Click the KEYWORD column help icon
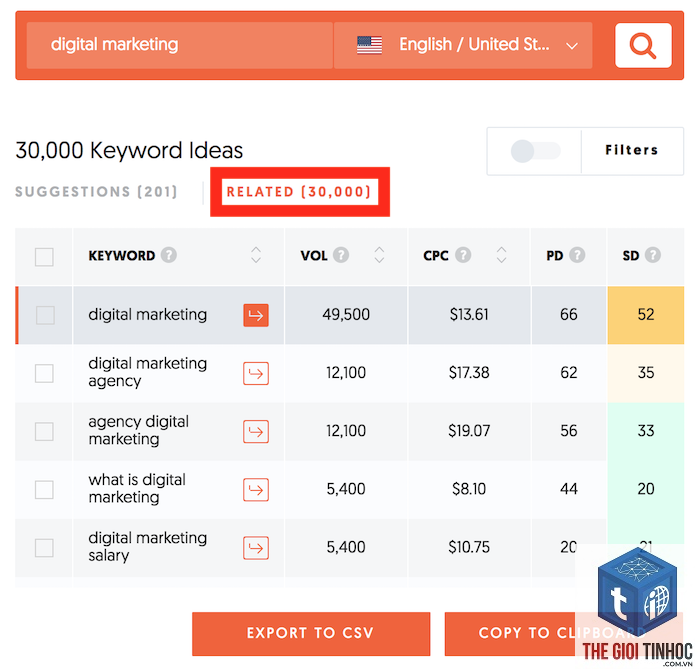This screenshot has height=669, width=700. pyautogui.click(x=169, y=255)
